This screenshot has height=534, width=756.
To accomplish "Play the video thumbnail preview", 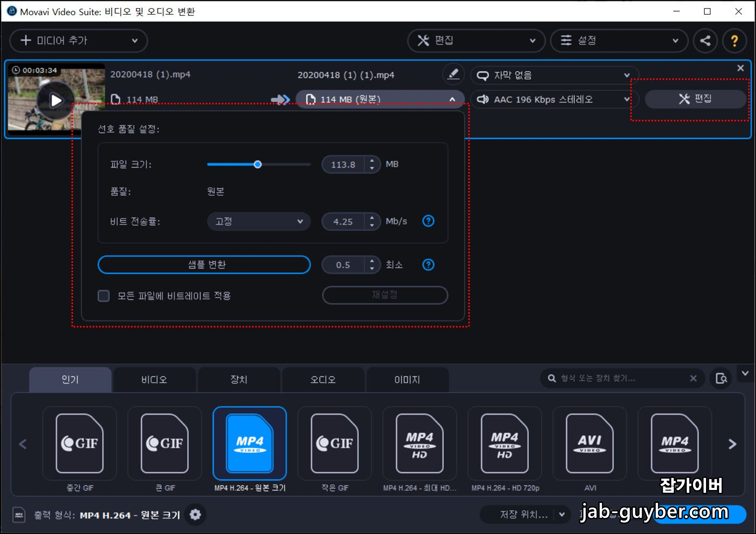I will click(56, 100).
